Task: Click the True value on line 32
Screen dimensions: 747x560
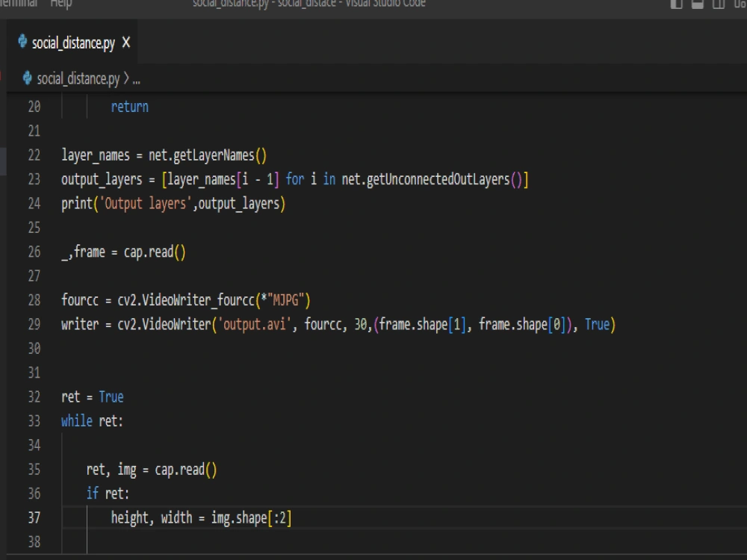Action: pos(111,397)
